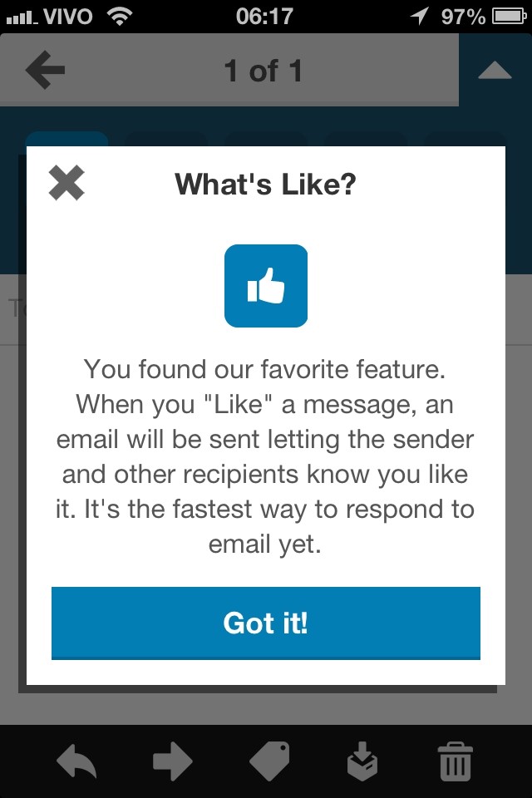The image size is (532, 798).
Task: Tap the "What's Like?" heading
Action: tap(265, 184)
